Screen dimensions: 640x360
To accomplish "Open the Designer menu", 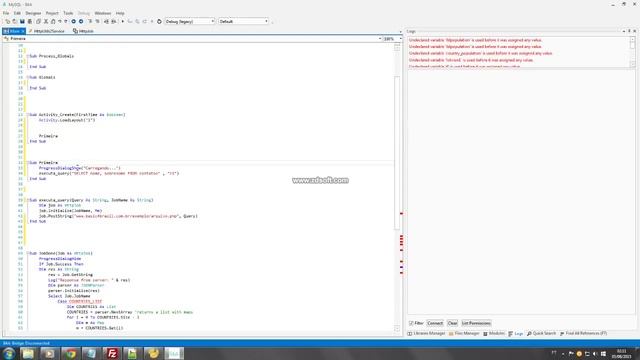I will [x=33, y=13].
